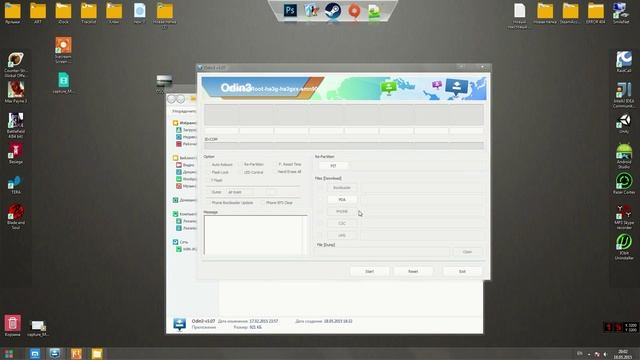The image size is (640, 360).
Task: Open the Blade and Soul shortcut
Action: (16, 217)
